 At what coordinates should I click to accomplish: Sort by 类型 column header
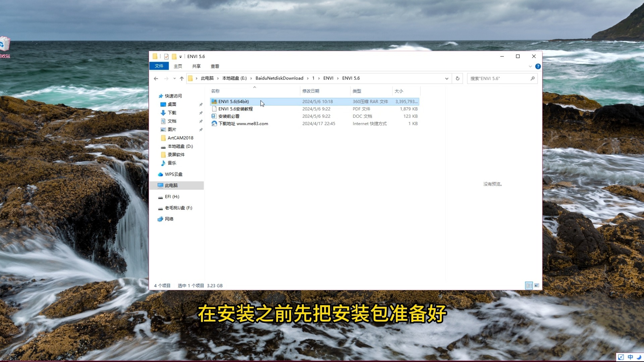(357, 91)
